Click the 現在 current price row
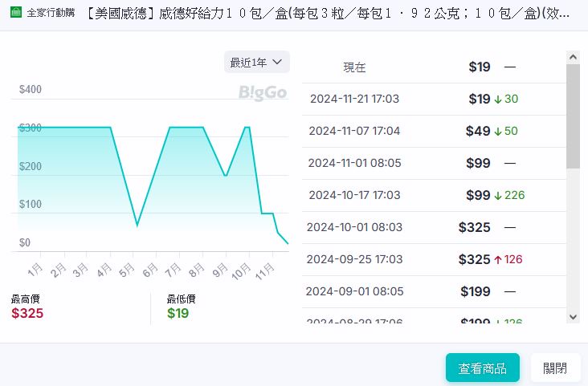588x386 pixels. pos(434,67)
